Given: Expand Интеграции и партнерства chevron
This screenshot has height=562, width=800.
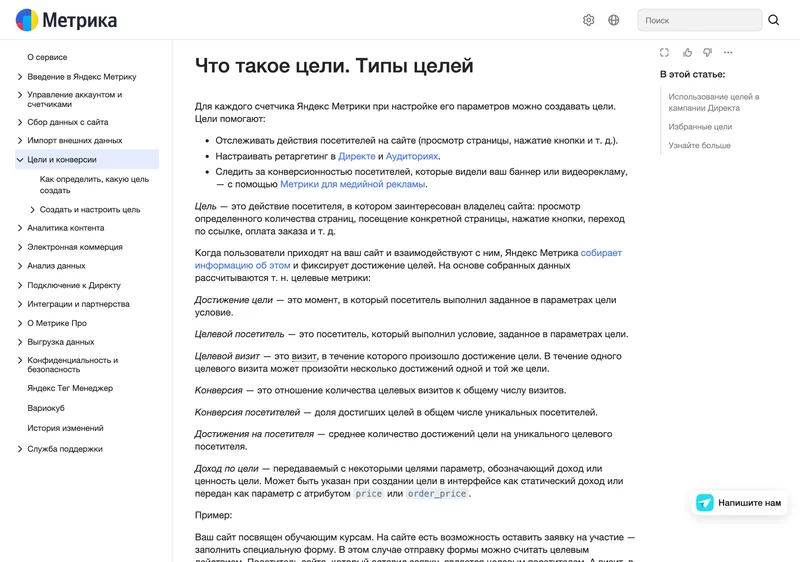Looking at the screenshot, I should 20,304.
